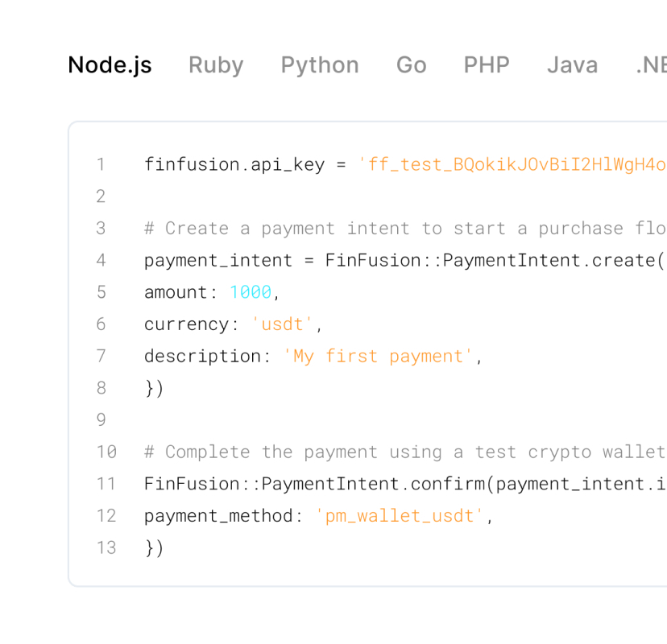Switch to the PHP tab

tap(487, 65)
